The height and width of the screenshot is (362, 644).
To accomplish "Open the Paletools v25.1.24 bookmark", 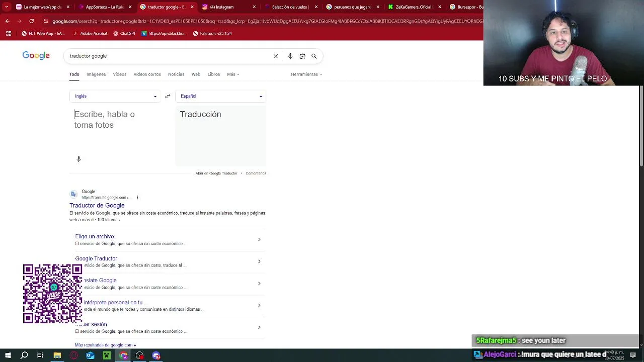I will (212, 34).
